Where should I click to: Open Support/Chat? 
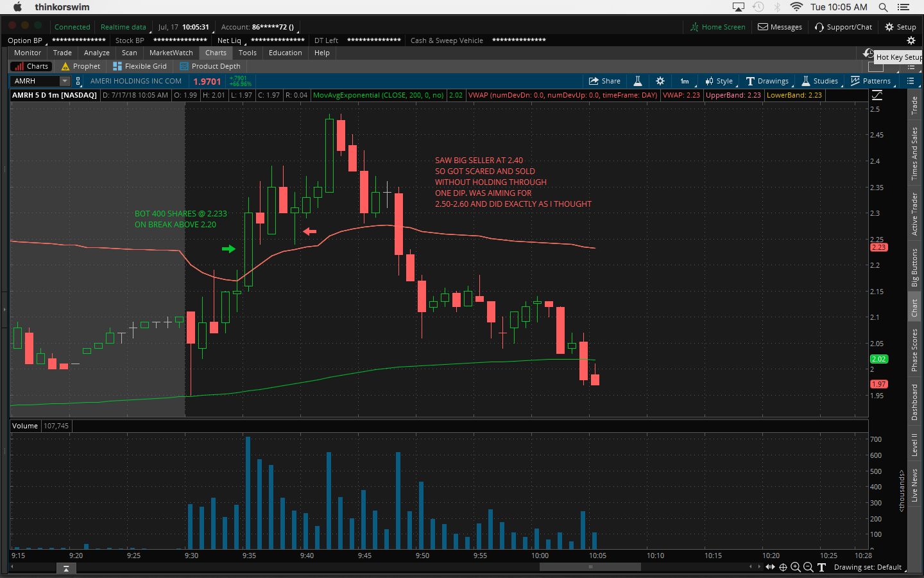844,27
